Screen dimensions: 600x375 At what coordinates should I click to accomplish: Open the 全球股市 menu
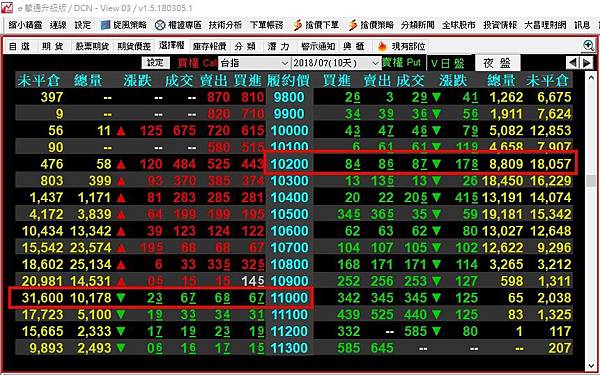(459, 25)
